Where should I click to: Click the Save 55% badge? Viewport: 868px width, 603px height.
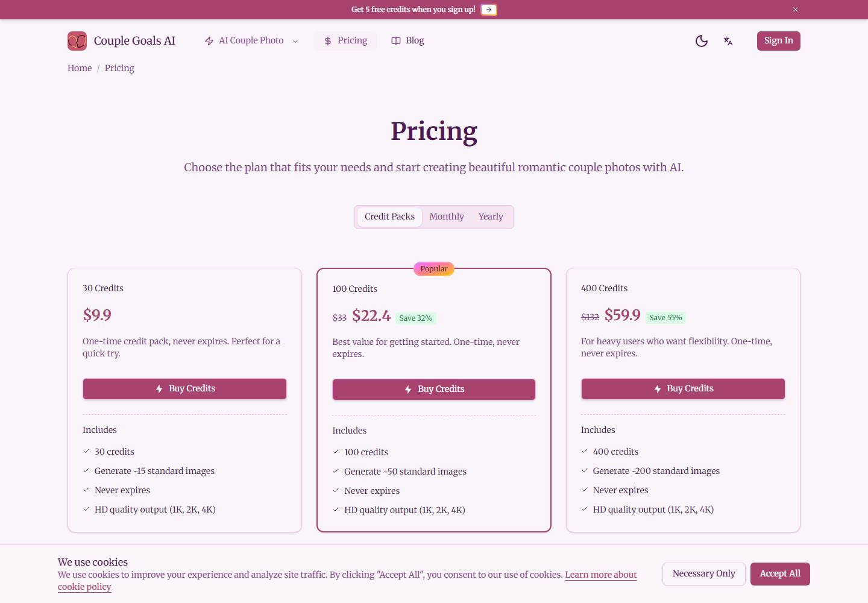(665, 318)
